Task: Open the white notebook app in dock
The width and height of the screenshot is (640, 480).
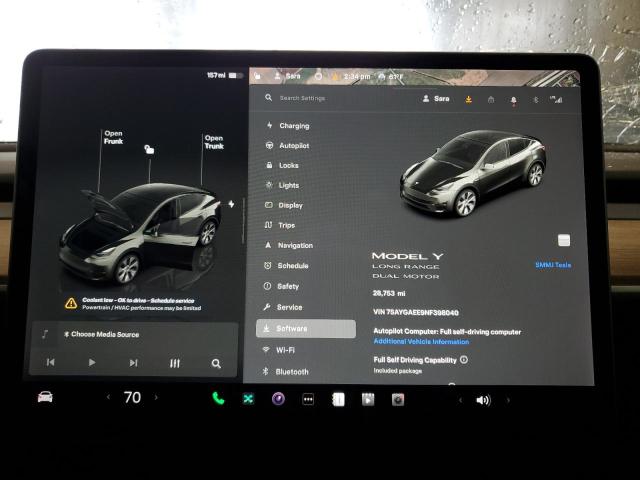Action: coord(338,400)
